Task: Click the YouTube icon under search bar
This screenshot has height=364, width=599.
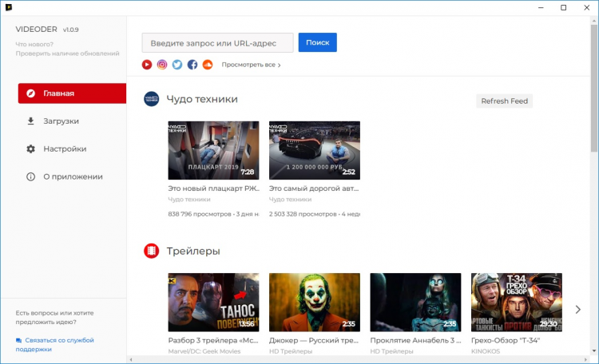Action: (147, 65)
